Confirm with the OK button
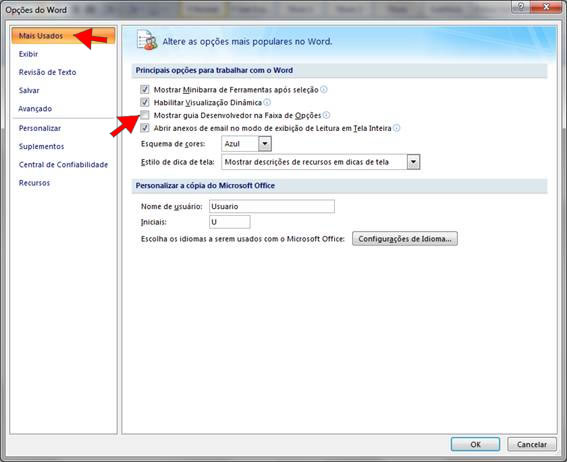 click(x=475, y=444)
